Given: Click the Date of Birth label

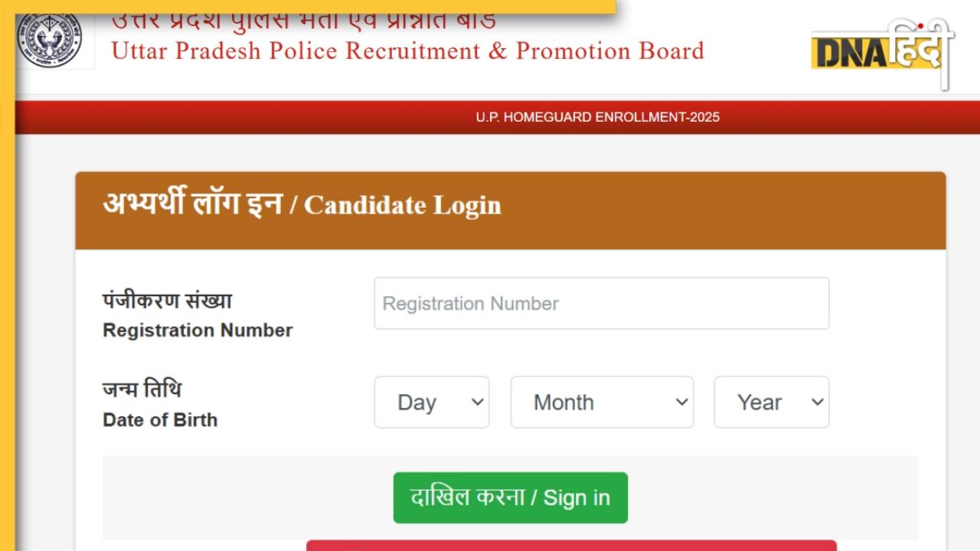Looking at the screenshot, I should tap(160, 420).
